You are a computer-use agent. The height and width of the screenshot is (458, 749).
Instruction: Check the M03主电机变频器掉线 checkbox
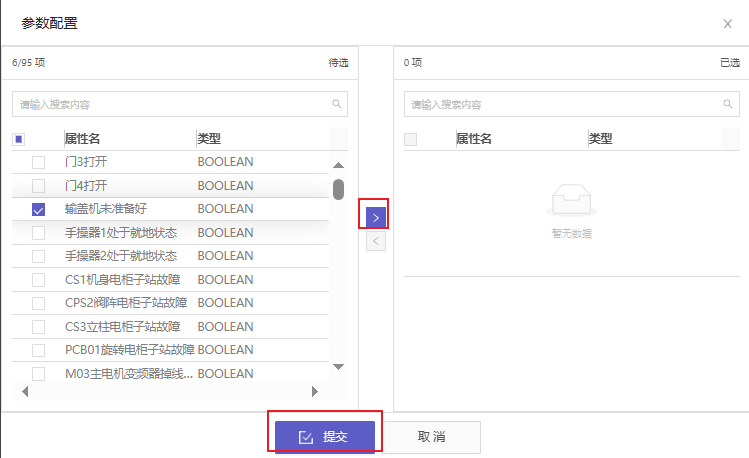(x=38, y=373)
